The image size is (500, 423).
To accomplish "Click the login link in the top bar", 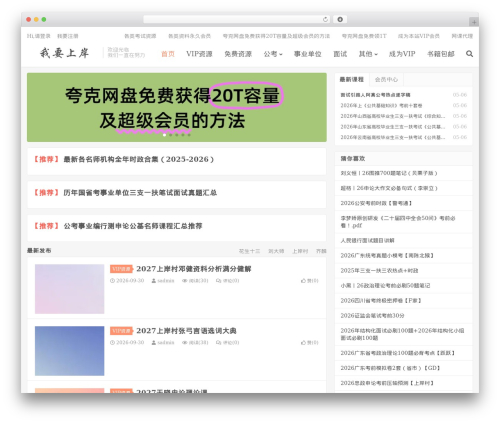I will [x=39, y=36].
